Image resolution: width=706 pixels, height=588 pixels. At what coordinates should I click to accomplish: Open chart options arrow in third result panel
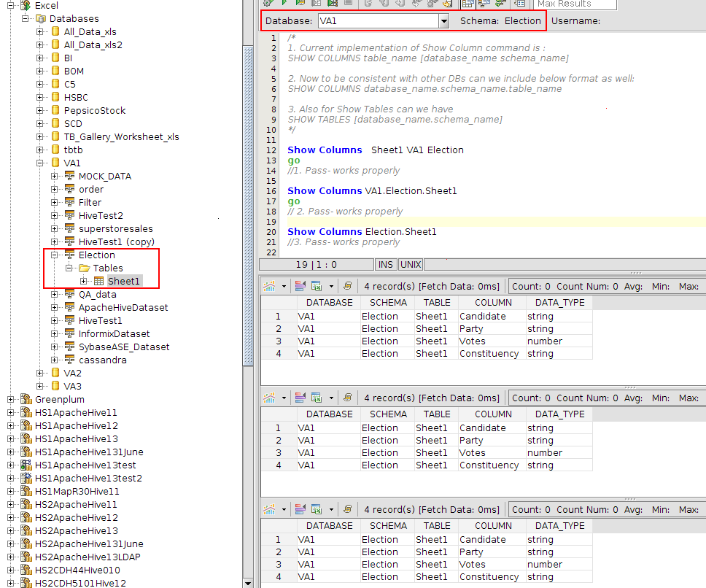click(x=284, y=509)
